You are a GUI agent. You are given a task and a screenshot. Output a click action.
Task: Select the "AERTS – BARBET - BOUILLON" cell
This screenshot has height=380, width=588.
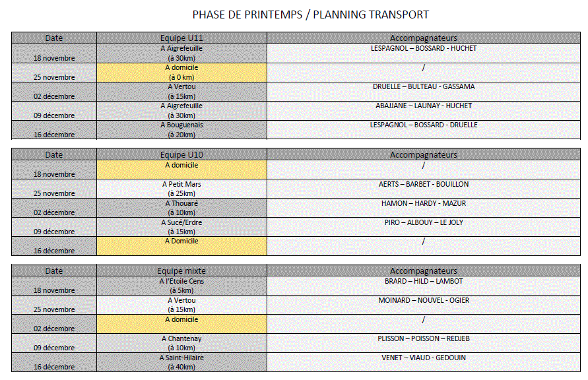click(x=423, y=185)
